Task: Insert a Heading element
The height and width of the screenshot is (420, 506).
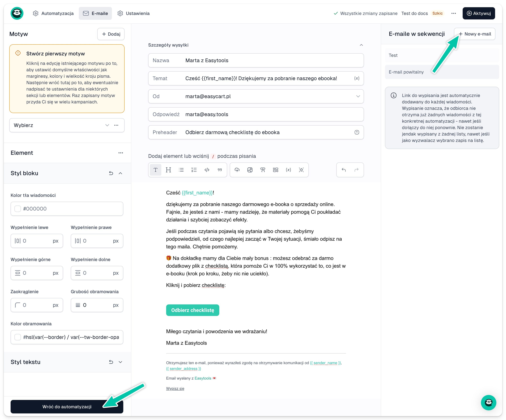Action: click(x=168, y=170)
